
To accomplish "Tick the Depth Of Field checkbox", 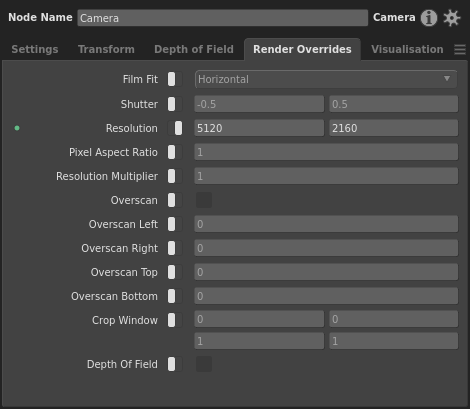I will [x=204, y=364].
